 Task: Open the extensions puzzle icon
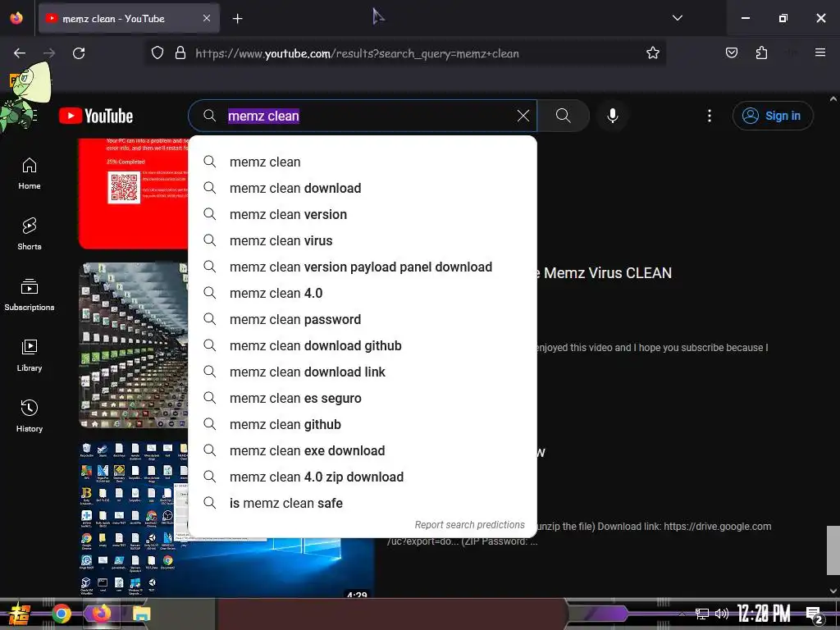pyautogui.click(x=761, y=53)
